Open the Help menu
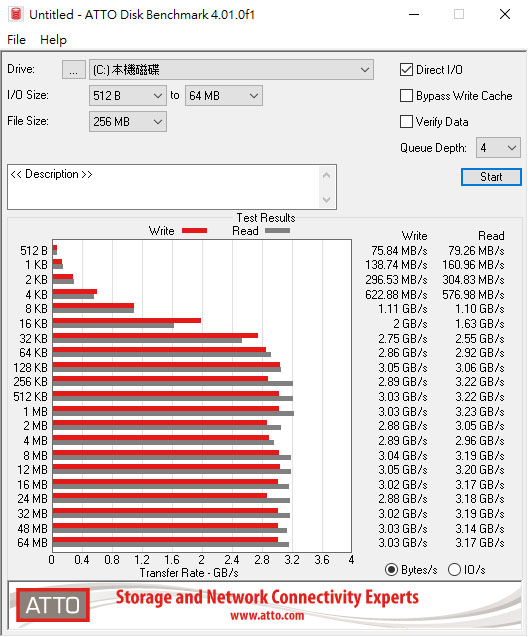Viewport: 528px width, 637px height. tap(53, 40)
